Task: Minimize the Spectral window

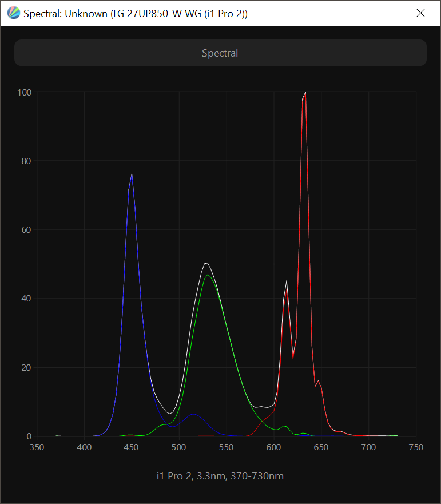Action: (x=340, y=13)
